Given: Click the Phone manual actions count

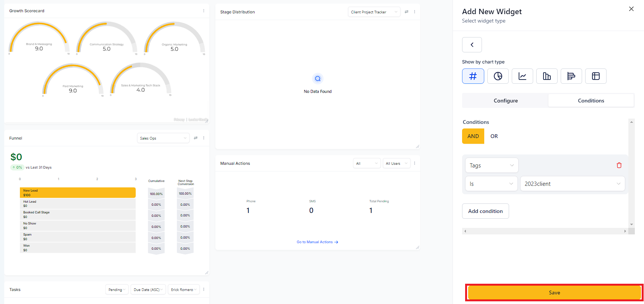Looking at the screenshot, I should [248, 210].
